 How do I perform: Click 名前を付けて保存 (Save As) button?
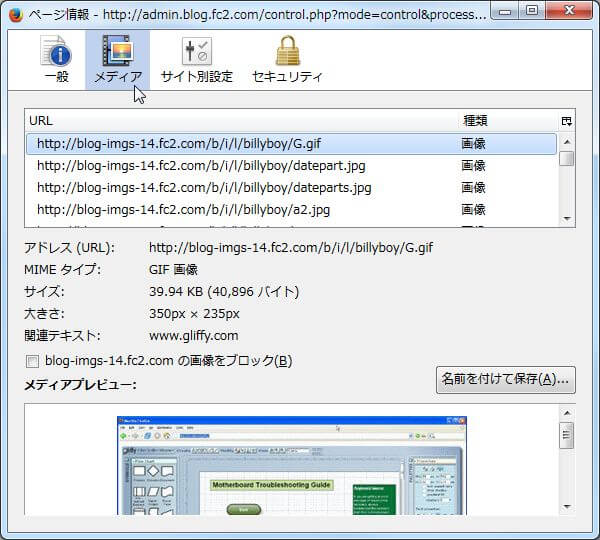[x=505, y=380]
